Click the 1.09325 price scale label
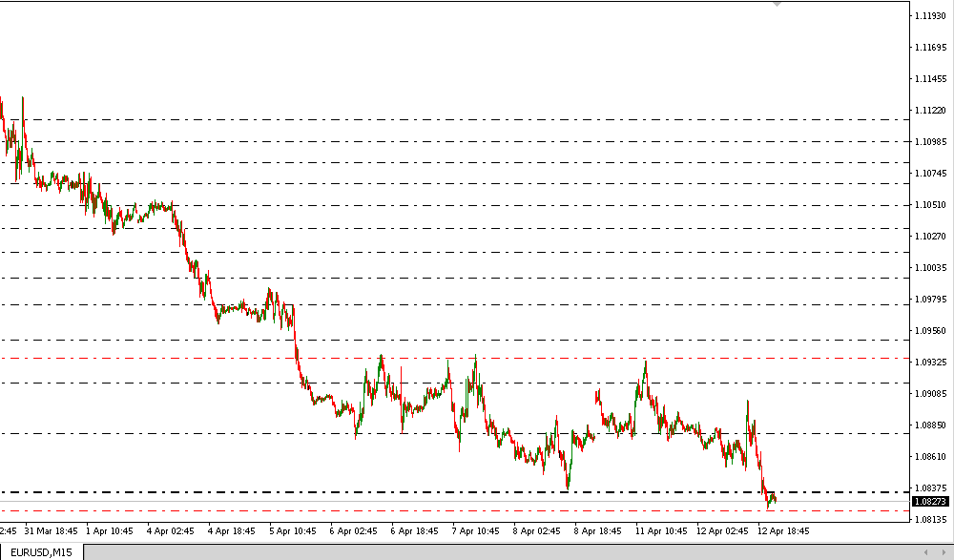 (930, 363)
